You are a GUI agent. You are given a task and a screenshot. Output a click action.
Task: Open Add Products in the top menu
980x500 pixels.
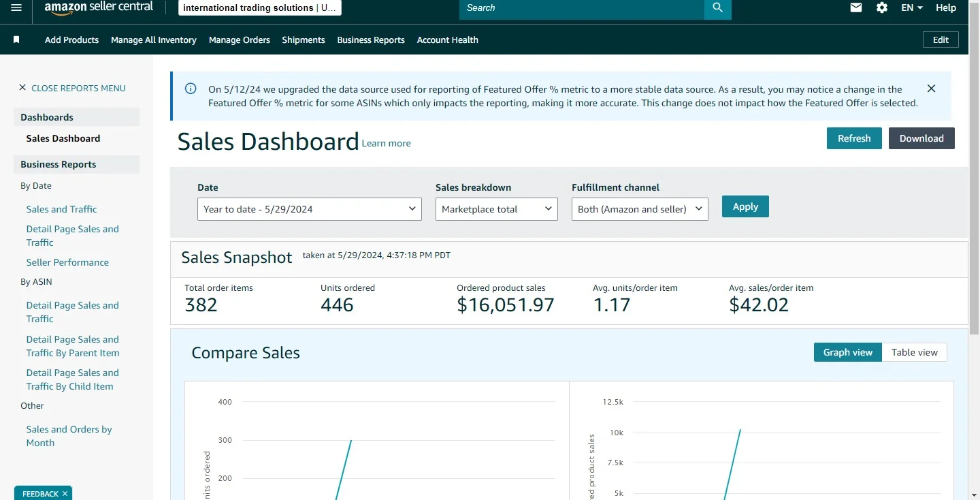[x=71, y=40]
